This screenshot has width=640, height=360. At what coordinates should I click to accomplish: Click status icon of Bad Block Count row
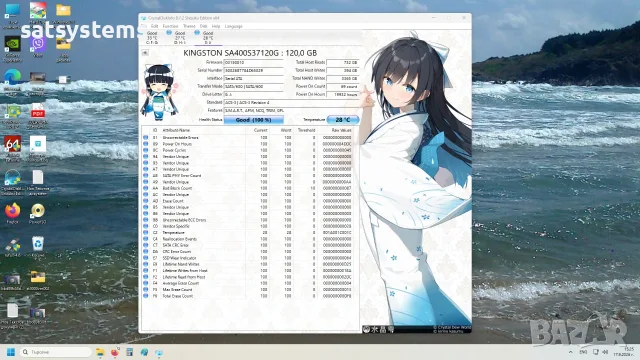pyautogui.click(x=146, y=188)
